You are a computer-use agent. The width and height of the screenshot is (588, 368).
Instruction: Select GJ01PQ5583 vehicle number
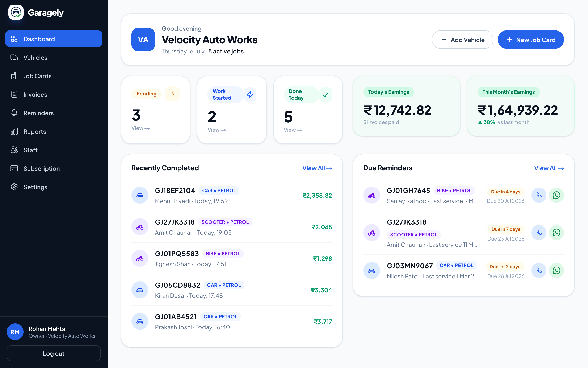click(x=177, y=254)
